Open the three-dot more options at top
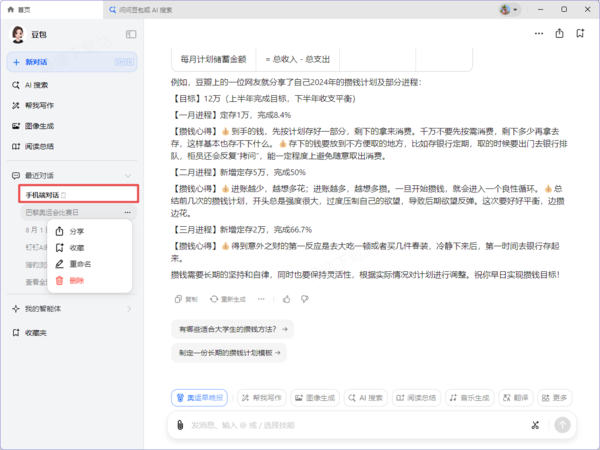This screenshot has height=450, width=600. tap(539, 34)
